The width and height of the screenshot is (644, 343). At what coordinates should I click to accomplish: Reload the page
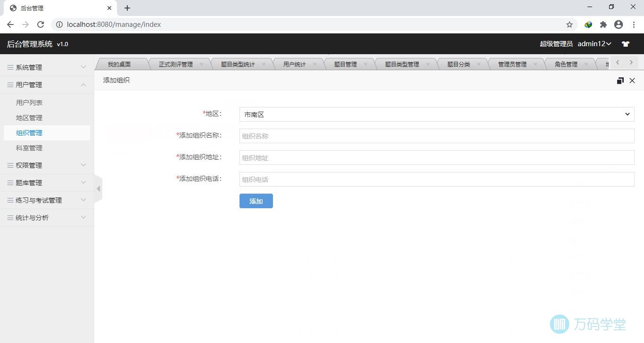pos(41,24)
